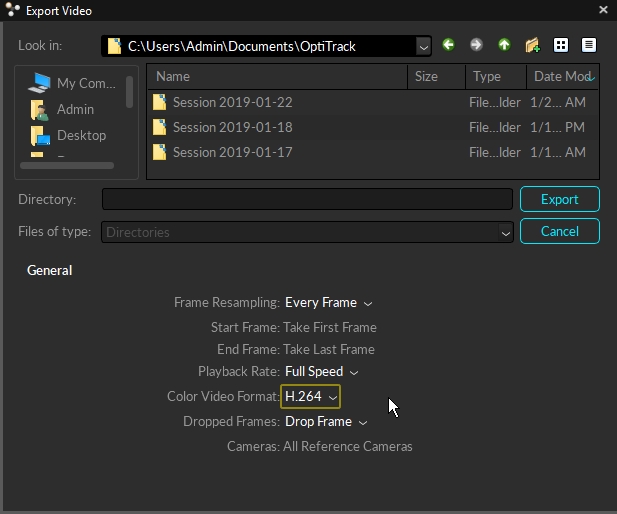Open the Color Video Format H.264 dropdown
This screenshot has width=617, height=514.
[311, 397]
